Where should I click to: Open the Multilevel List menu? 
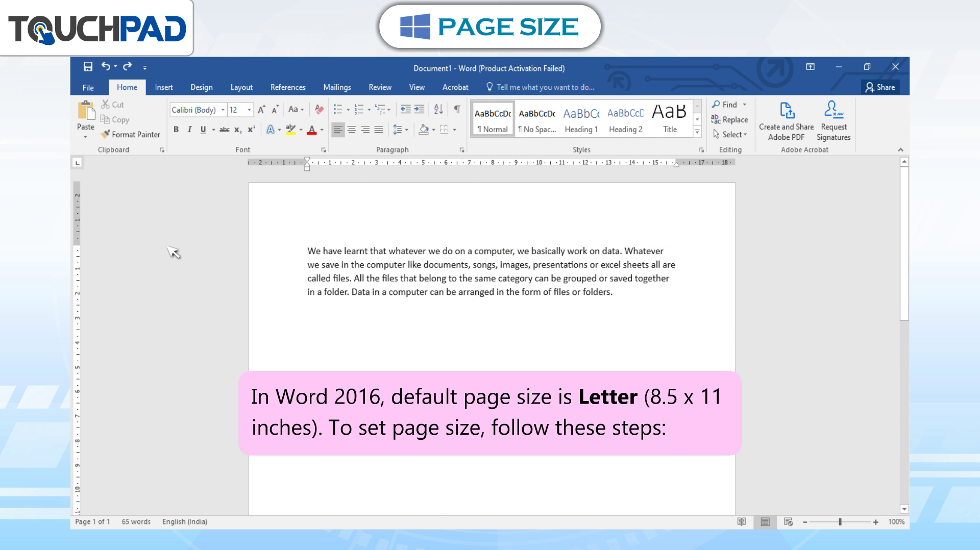382,110
